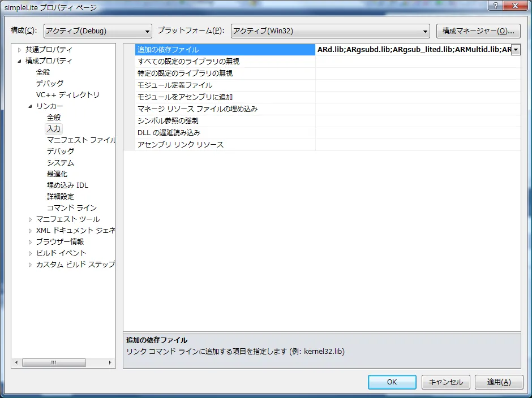Select デバッグ under リンカー
The height and width of the screenshot is (398, 532).
point(61,151)
